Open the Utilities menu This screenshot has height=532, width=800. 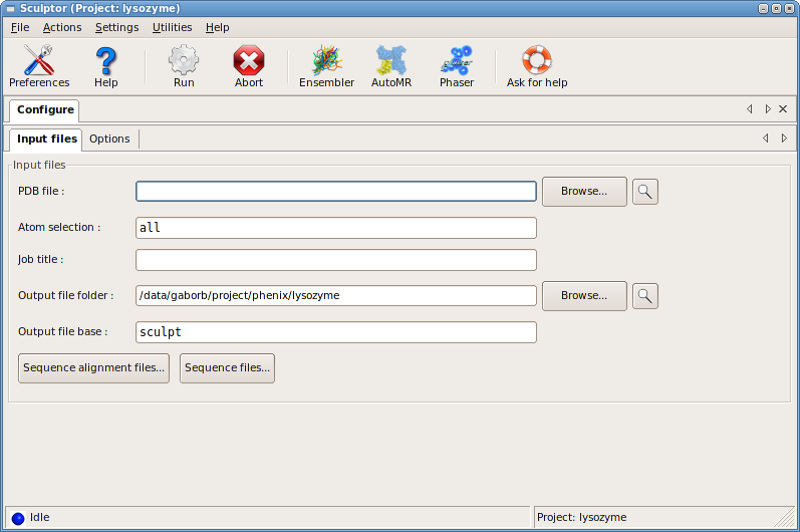(172, 27)
